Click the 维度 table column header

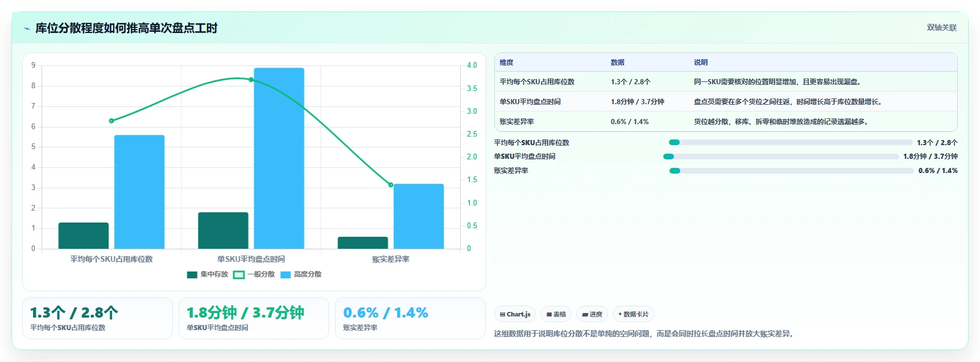[x=506, y=63]
